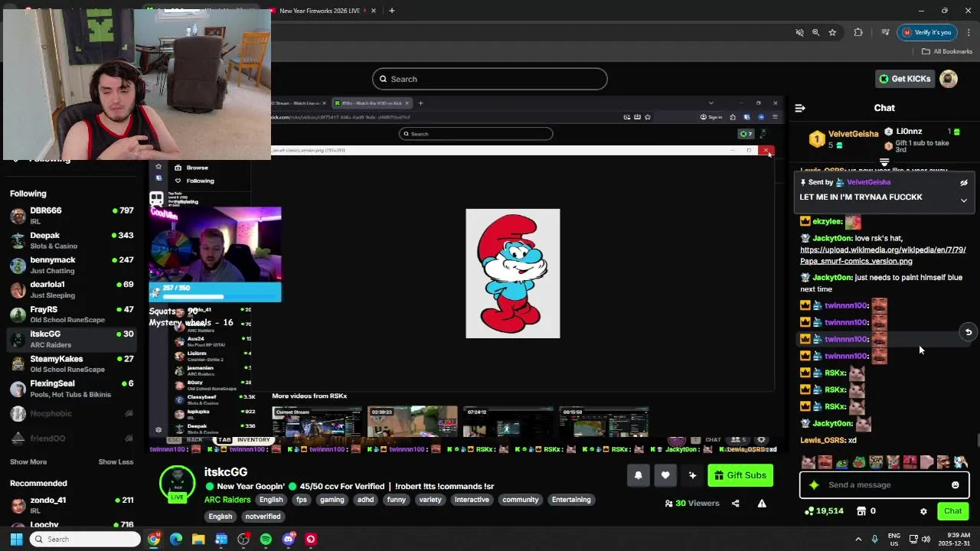Open Chrome media control icon

(885, 32)
